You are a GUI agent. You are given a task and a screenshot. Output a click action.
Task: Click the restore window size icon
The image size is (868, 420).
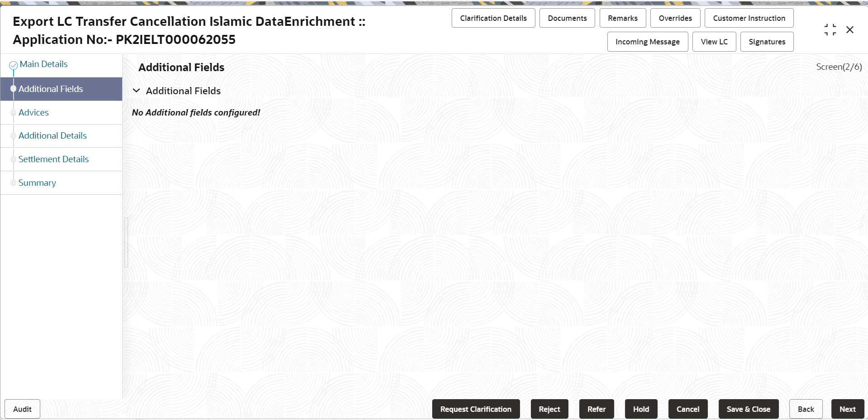pos(830,30)
